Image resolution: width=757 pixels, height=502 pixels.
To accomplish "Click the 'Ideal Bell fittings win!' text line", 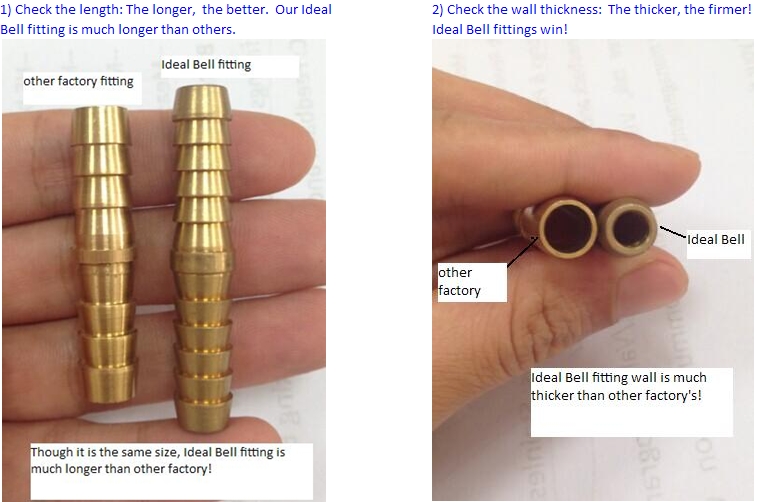I will pyautogui.click(x=500, y=30).
